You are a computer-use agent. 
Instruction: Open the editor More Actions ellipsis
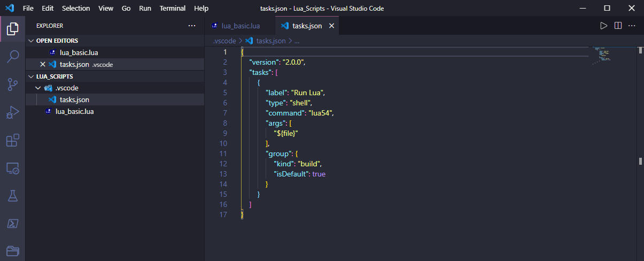(x=632, y=25)
